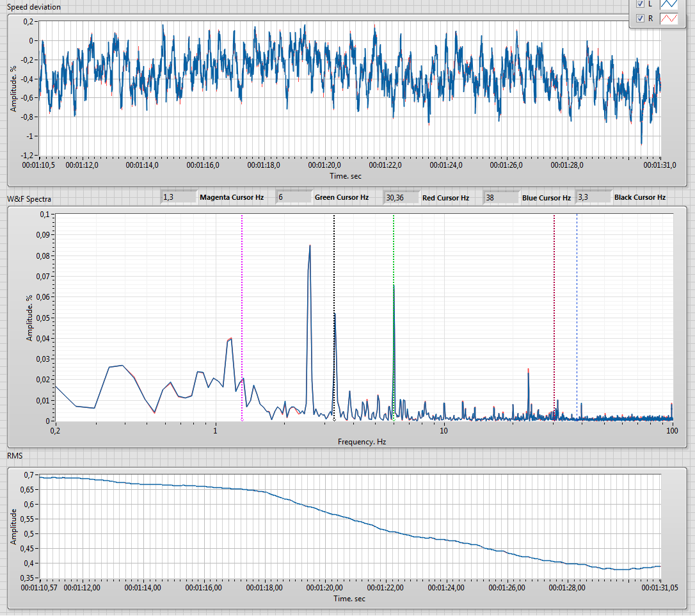The image size is (695, 616).
Task: Click the "Time. sec" label under RMS graph
Action: [349, 599]
